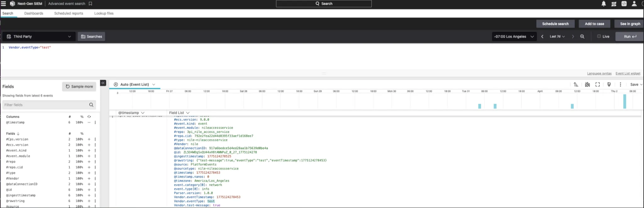This screenshot has width=644, height=208.
Task: Toggle the timeline histogram display
Action: click(587, 84)
